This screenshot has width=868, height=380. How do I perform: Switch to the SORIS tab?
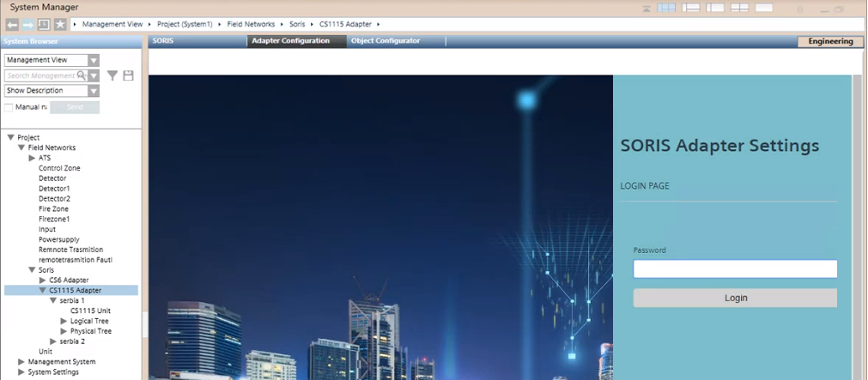click(x=163, y=41)
